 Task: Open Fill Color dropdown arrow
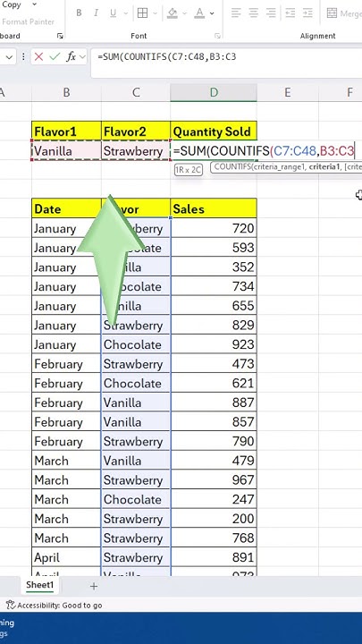click(185, 13)
